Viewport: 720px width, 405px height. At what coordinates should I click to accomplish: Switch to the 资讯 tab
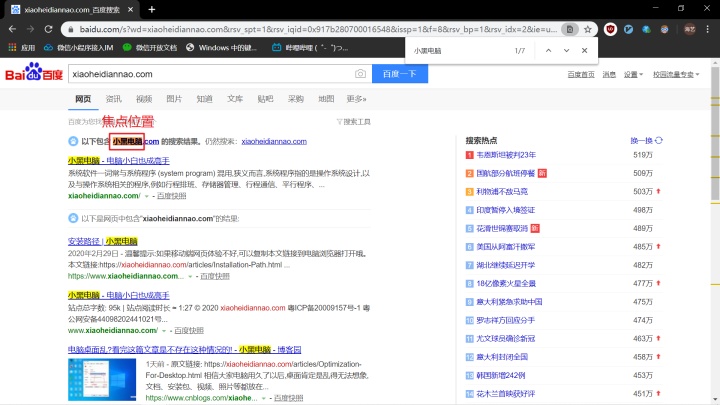click(x=113, y=99)
